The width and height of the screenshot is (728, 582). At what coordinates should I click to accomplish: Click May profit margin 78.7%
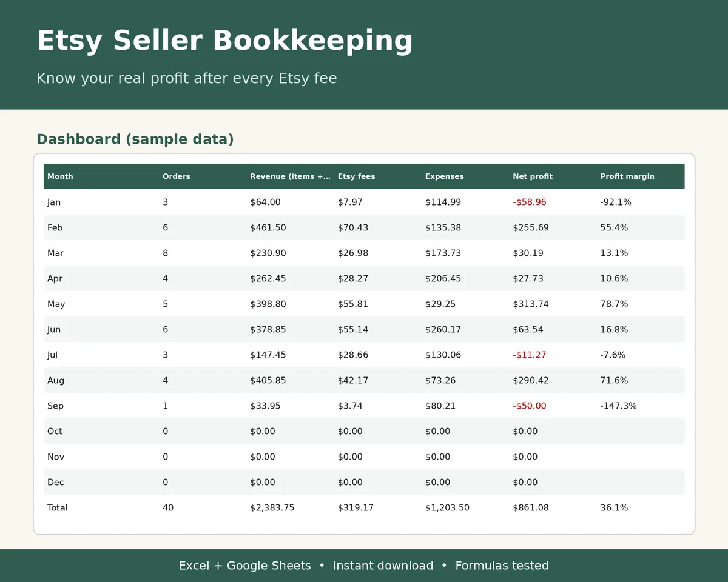tap(614, 304)
